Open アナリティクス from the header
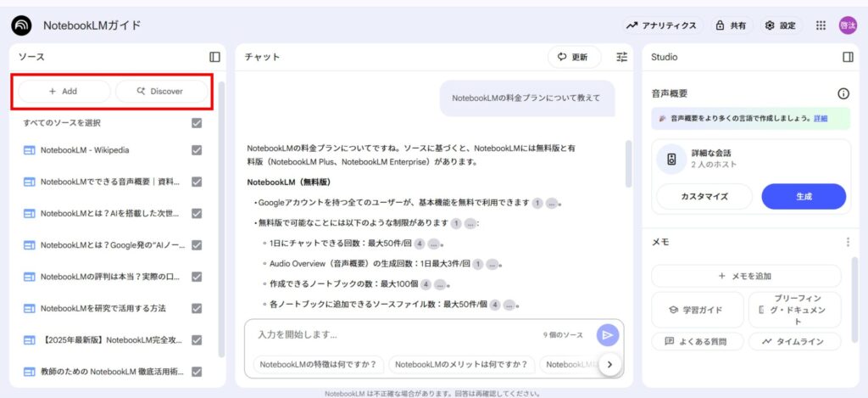This screenshot has height=398, width=868. click(x=663, y=25)
